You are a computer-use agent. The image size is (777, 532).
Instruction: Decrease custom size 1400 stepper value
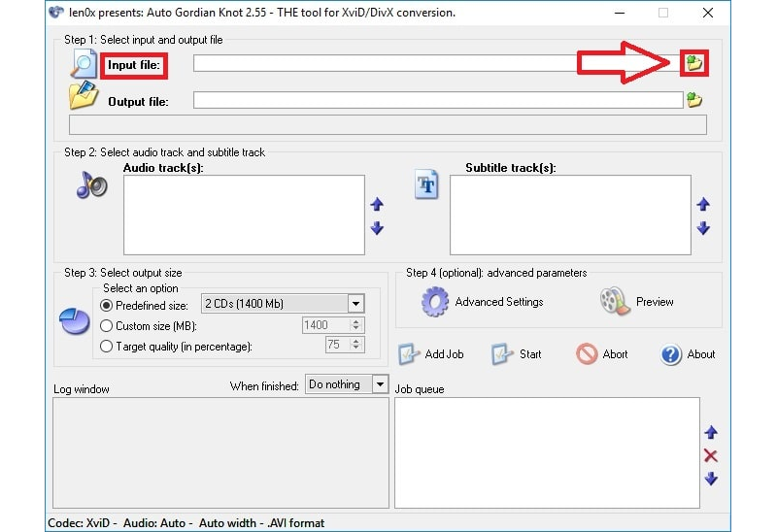point(356,329)
